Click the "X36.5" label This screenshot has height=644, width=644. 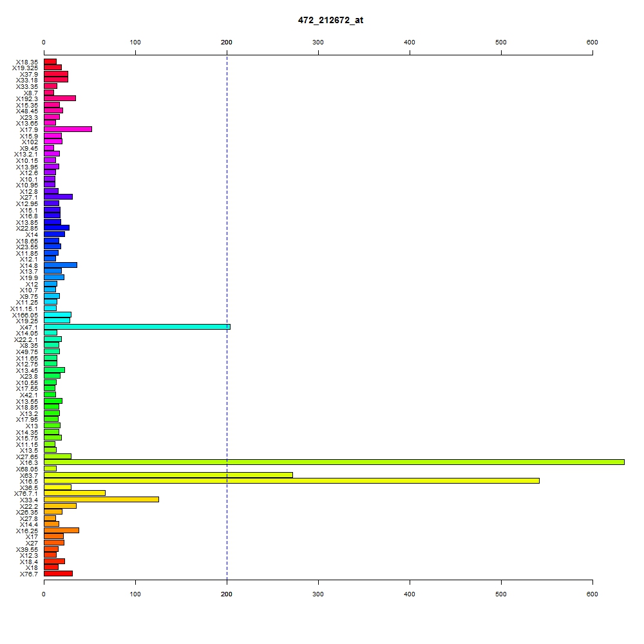[29, 488]
